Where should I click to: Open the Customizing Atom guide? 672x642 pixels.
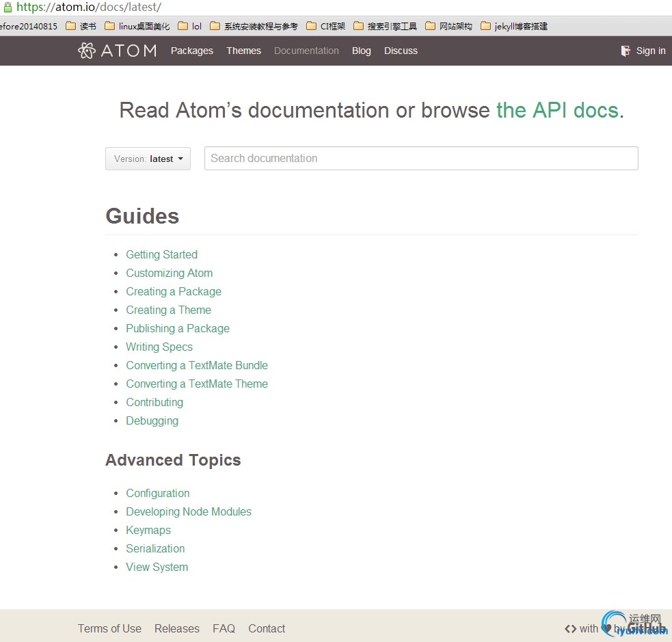170,273
